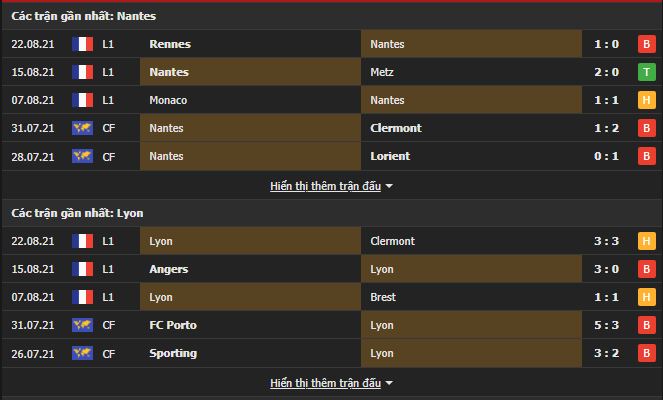Image resolution: width=663 pixels, height=400 pixels.
Task: Click red B badge in FC Porto row
Action: 647,325
